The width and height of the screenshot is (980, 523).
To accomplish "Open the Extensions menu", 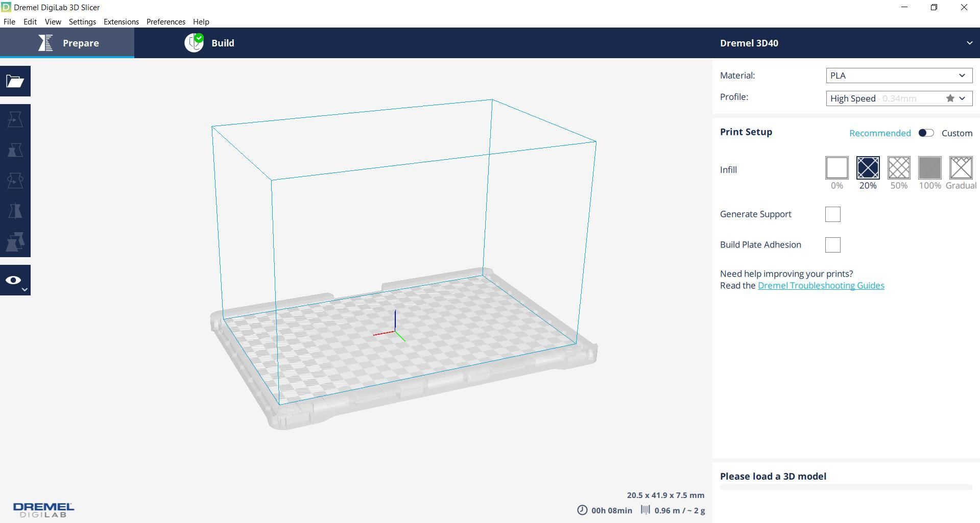I will (121, 22).
